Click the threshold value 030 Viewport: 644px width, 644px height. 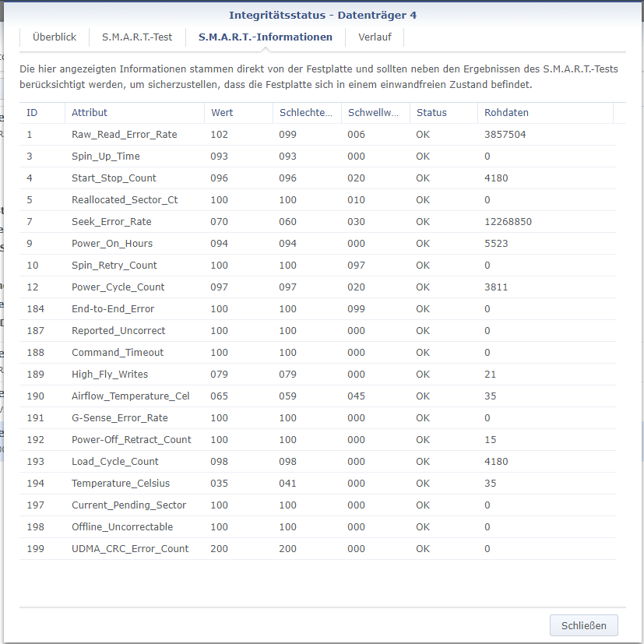coord(356,221)
